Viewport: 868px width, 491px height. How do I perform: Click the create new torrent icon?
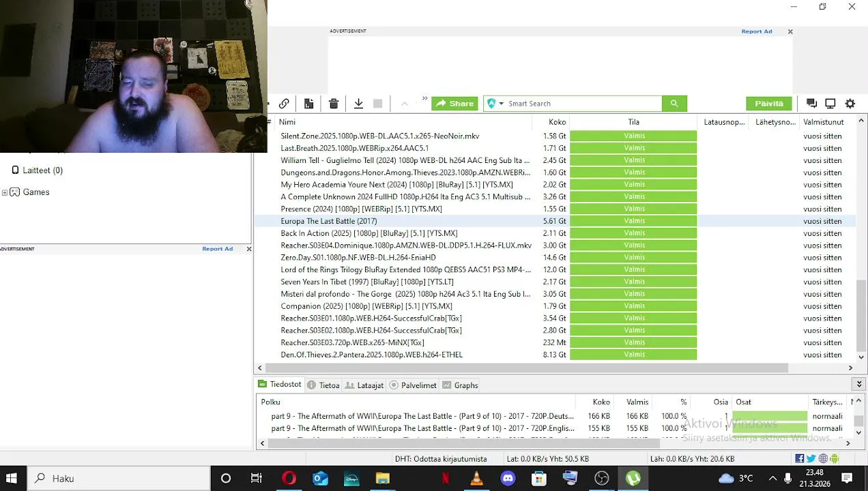pos(308,104)
